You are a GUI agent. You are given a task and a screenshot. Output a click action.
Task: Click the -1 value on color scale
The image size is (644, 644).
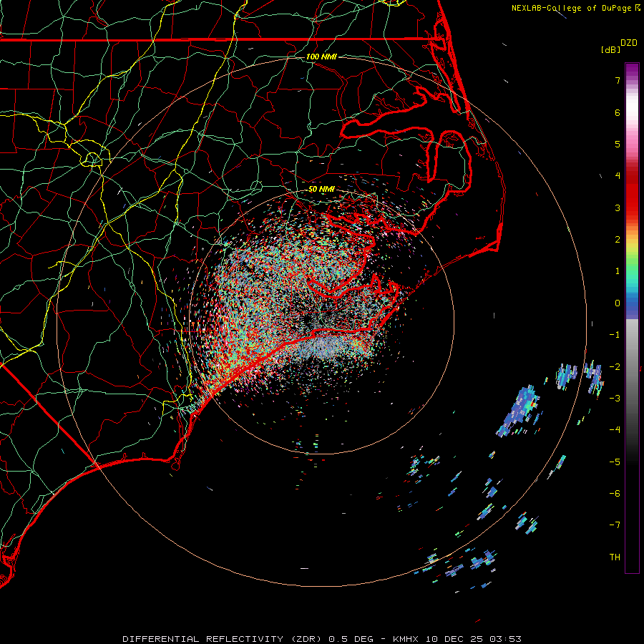point(615,335)
